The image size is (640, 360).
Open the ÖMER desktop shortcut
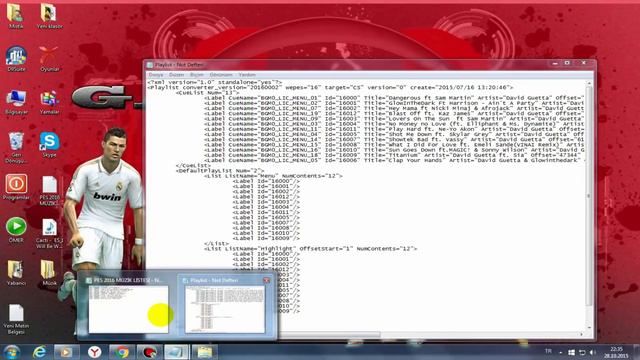point(16,230)
